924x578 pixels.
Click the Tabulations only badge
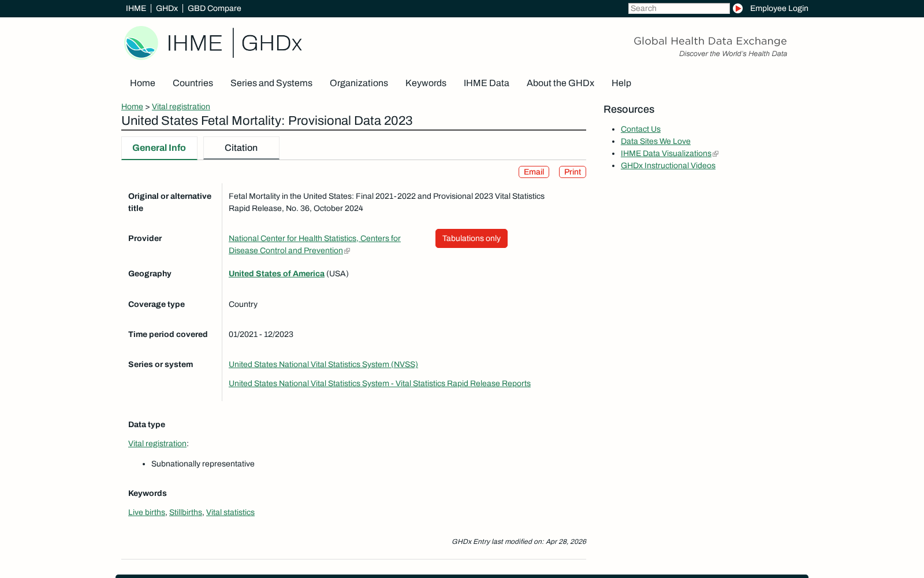click(471, 238)
